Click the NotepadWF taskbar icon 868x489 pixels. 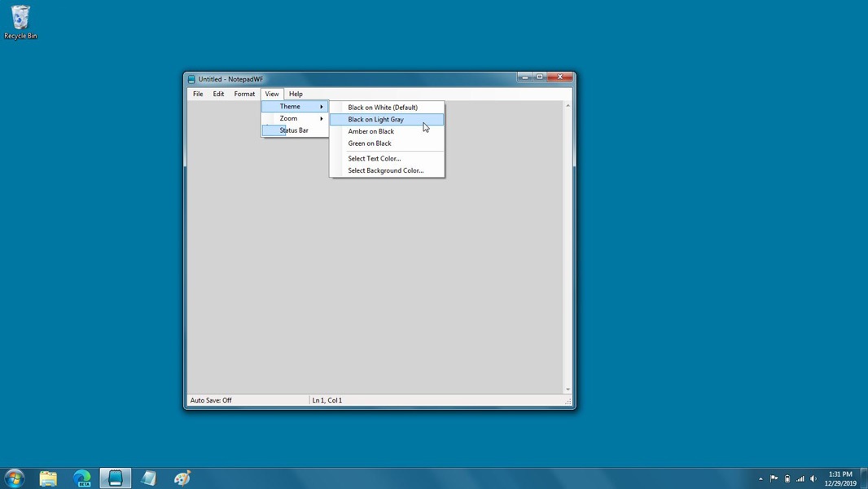click(x=116, y=478)
